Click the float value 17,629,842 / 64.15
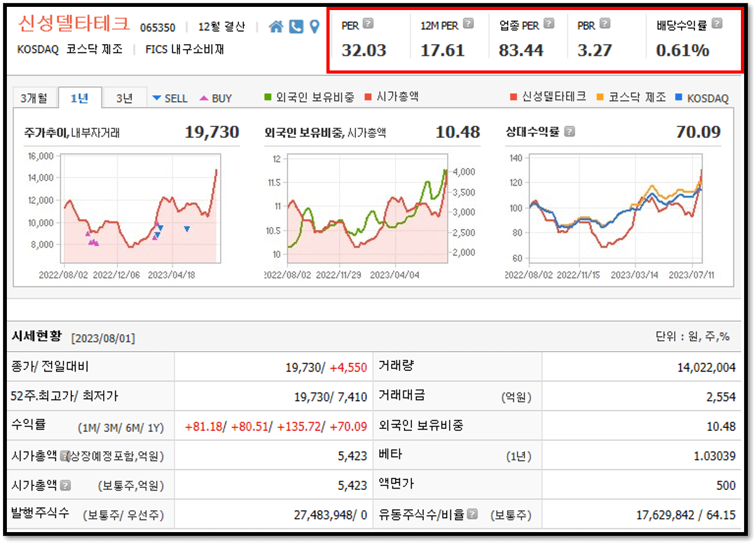The height and width of the screenshot is (544, 756). 686,514
